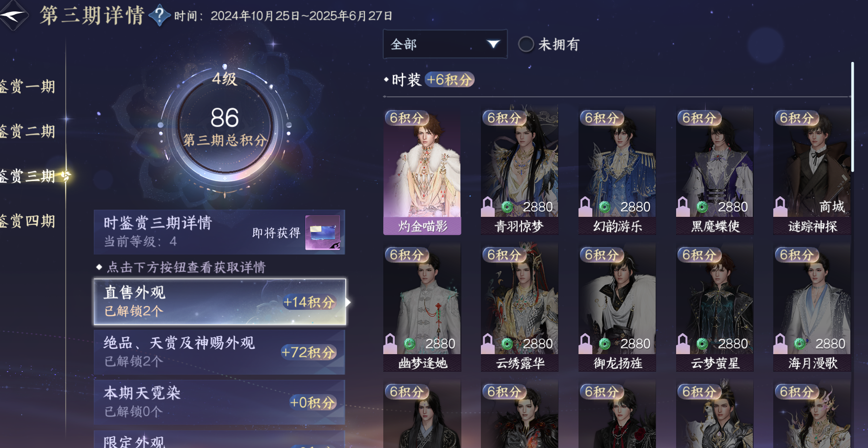This screenshot has width=868, height=448.
Task: Open the 全部 filter dropdown
Action: point(445,44)
